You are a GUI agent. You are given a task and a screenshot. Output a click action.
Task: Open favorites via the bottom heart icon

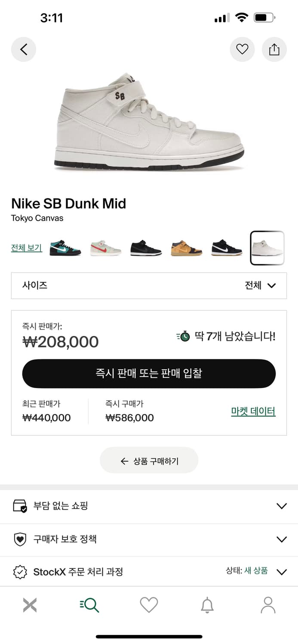149,604
